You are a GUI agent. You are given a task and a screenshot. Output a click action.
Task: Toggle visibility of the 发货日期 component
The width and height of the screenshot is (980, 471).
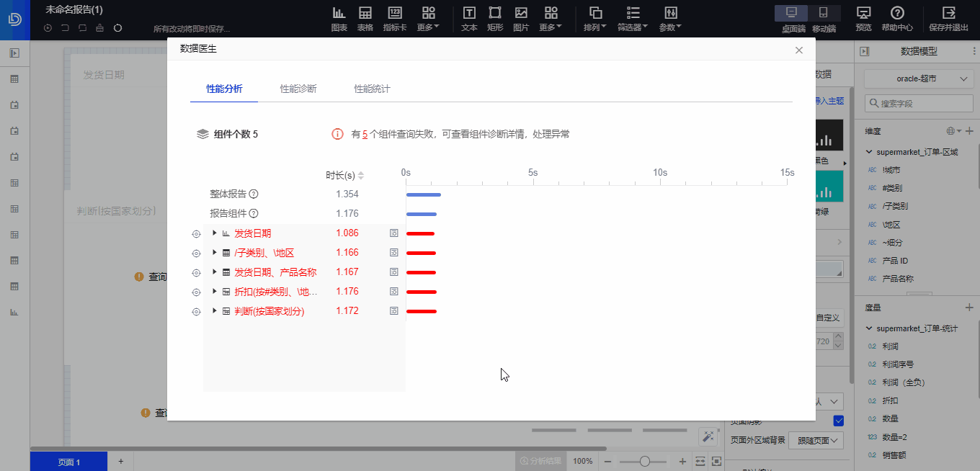point(195,233)
